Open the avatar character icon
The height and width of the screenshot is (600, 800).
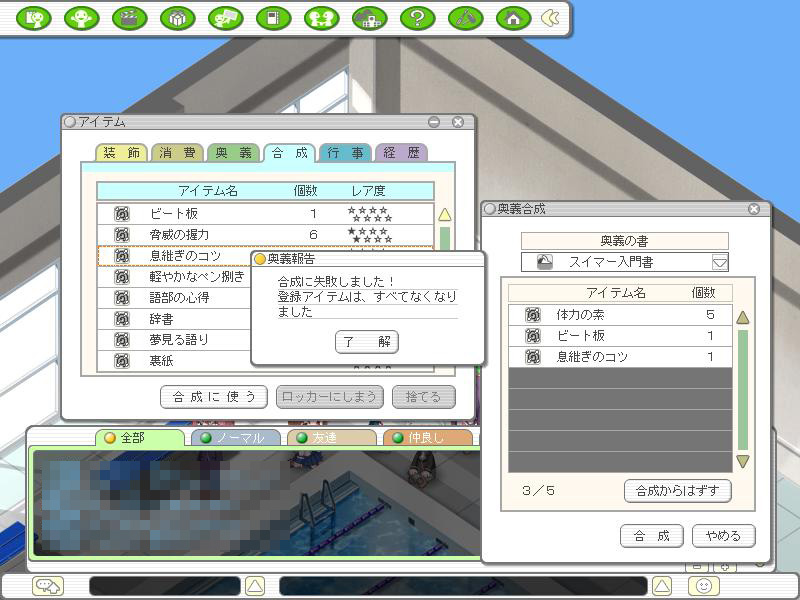[82, 19]
